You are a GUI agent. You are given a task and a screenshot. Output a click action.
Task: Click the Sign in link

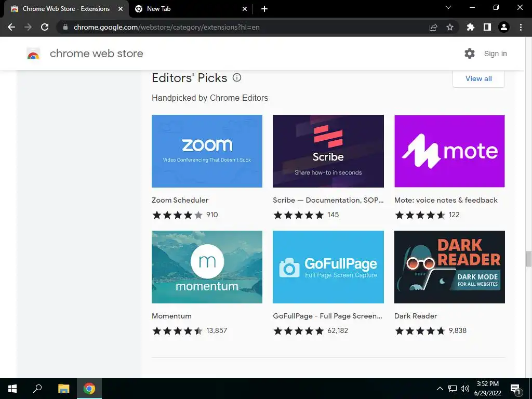click(495, 54)
